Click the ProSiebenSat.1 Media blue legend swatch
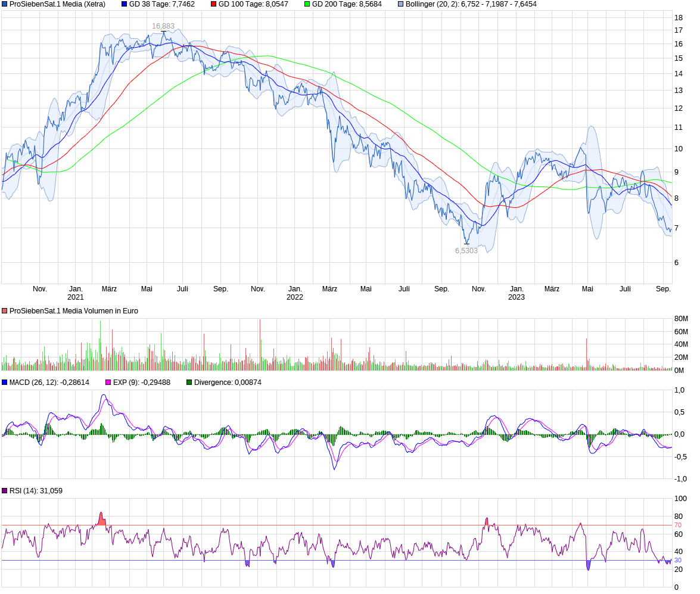700x594 pixels. click(x=4, y=4)
